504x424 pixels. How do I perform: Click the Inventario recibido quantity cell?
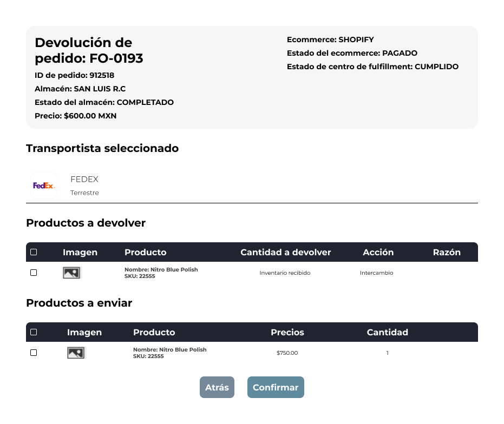(x=285, y=273)
